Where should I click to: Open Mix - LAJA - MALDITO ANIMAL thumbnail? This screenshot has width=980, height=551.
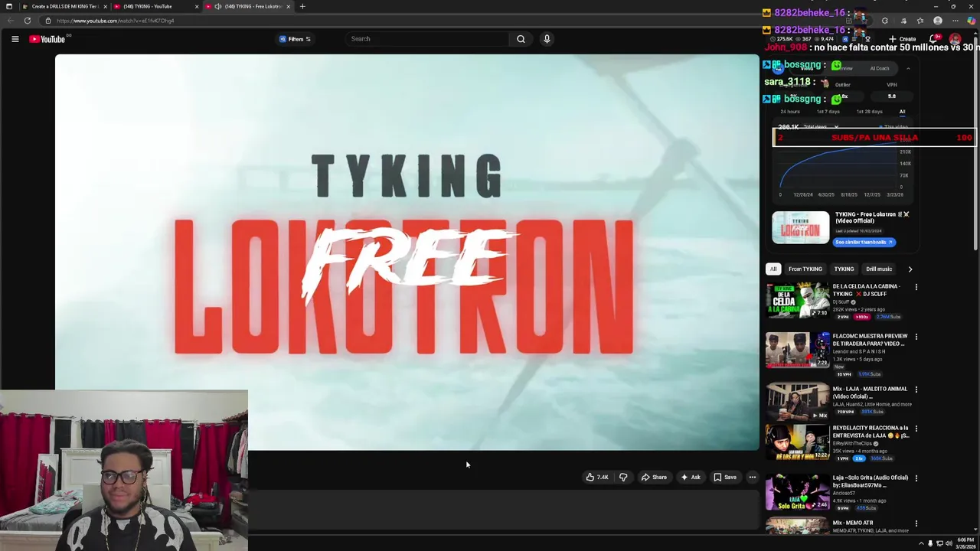(x=797, y=403)
